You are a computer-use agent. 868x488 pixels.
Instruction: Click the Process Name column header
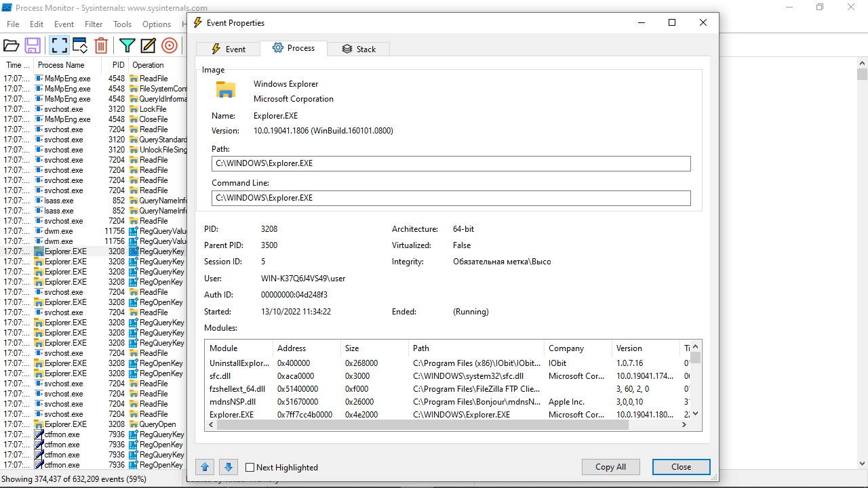tap(68, 65)
